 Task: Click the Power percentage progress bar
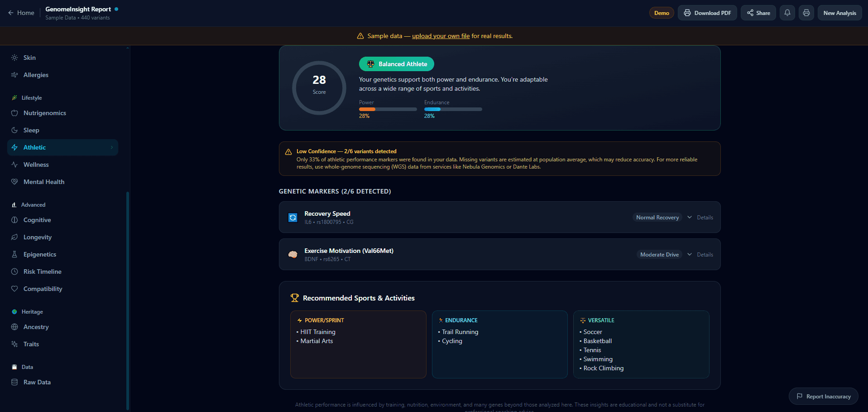pyautogui.click(x=388, y=109)
